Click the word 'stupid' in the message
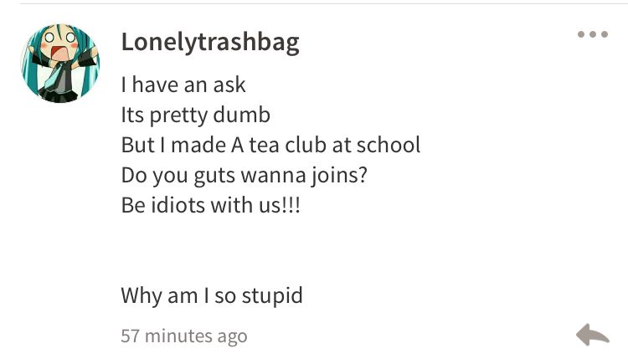The height and width of the screenshot is (364, 628). pos(272,296)
